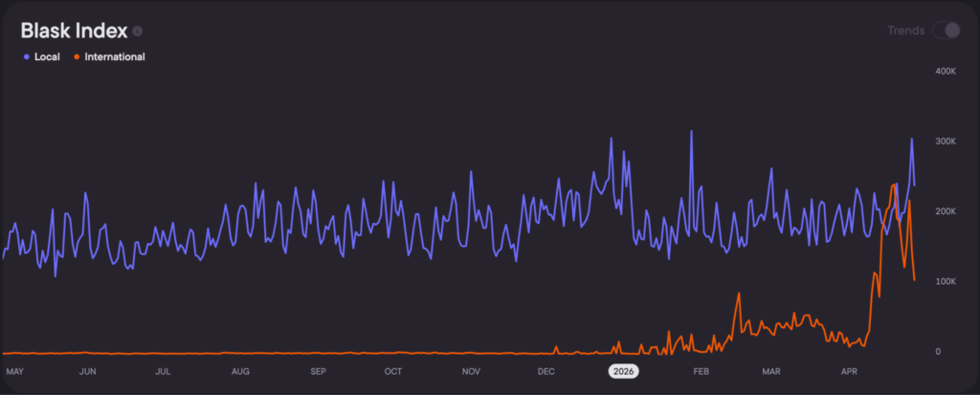The image size is (980, 395).
Task: Click the 400K y-axis value
Action: [x=947, y=71]
